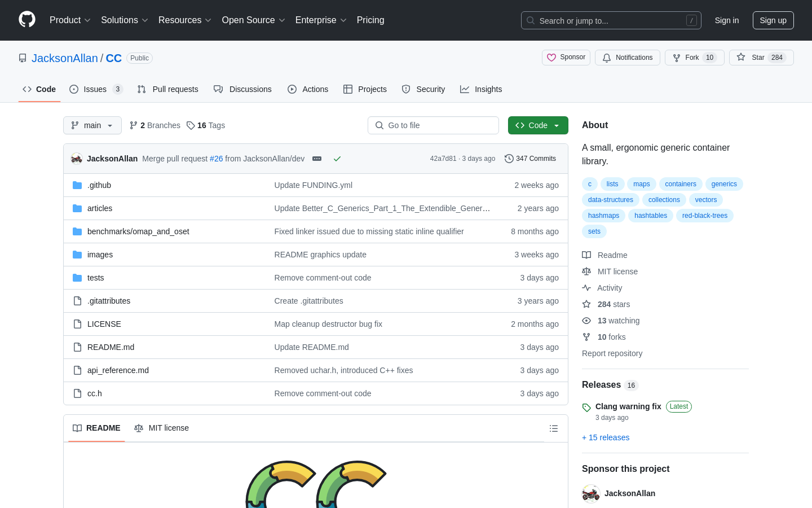Expand the Open Source menu
The width and height of the screenshot is (812, 508).
pyautogui.click(x=254, y=20)
